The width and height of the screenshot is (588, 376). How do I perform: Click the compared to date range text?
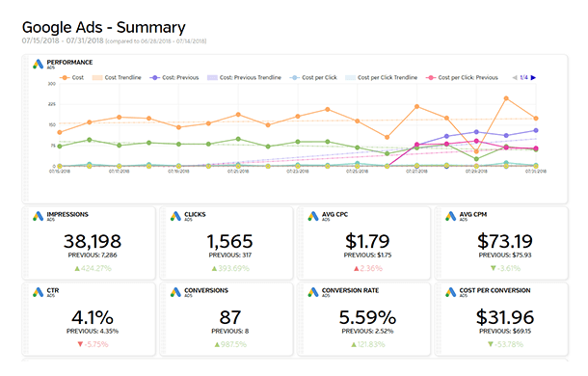(x=156, y=41)
